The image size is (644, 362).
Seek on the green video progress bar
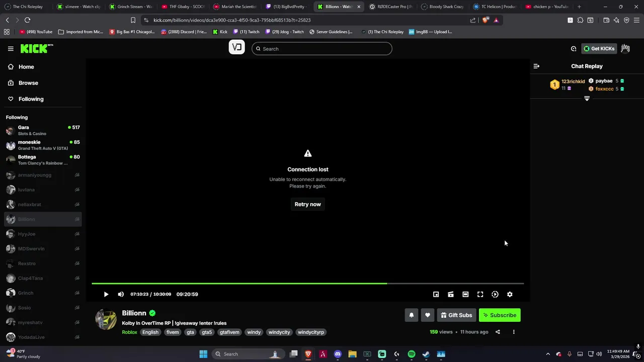pos(239,284)
